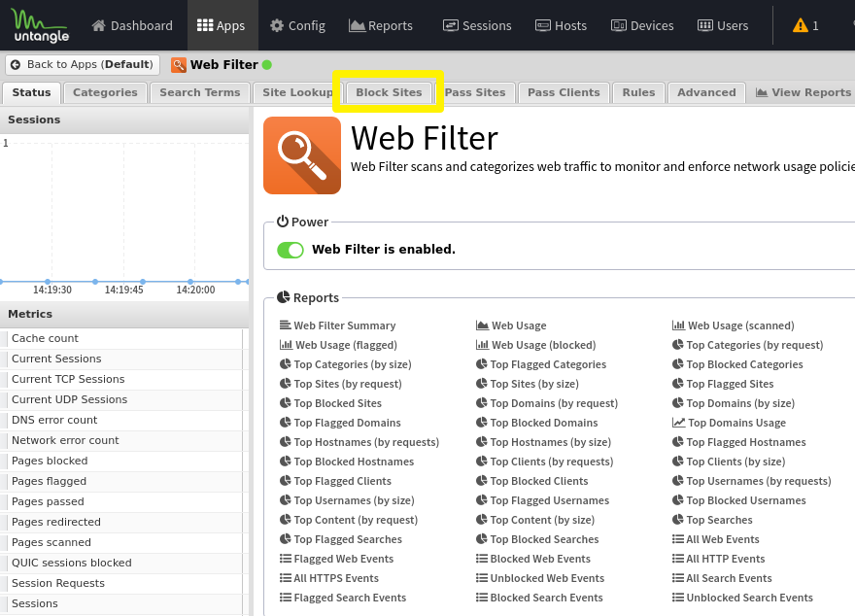Screen dimensions: 855x616
Task: Click the large Web Filter magnifier icon
Action: 302,155
